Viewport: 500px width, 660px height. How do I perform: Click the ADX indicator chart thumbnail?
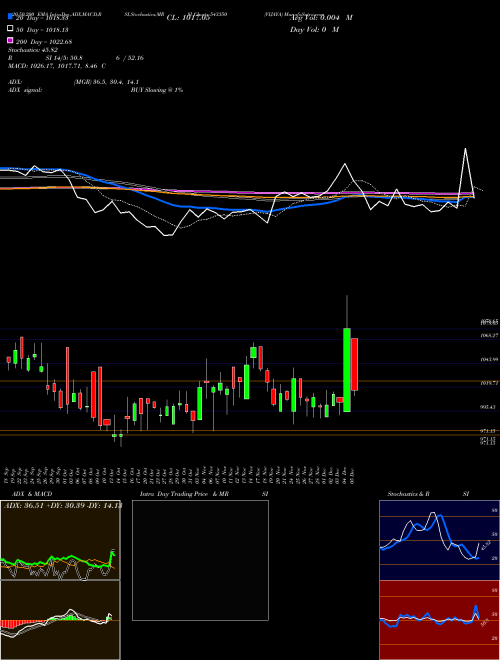click(60, 540)
